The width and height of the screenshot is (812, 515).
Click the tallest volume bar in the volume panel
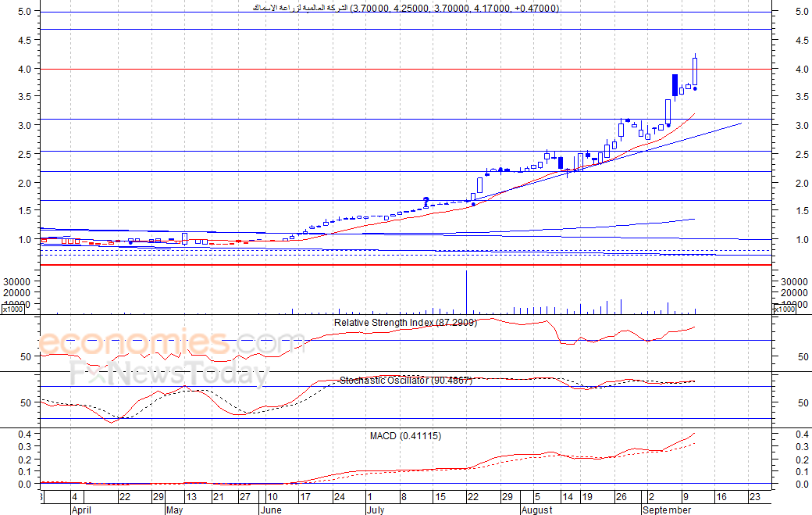click(x=466, y=291)
